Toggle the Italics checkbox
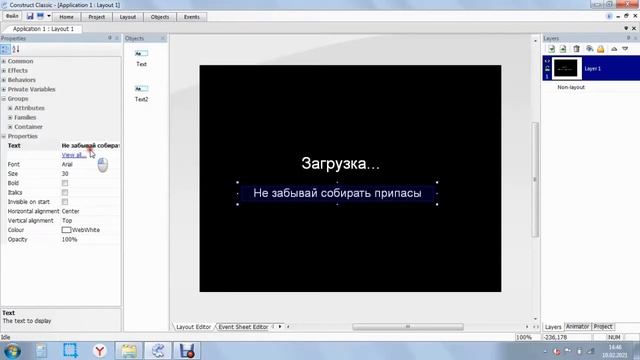 65,193
